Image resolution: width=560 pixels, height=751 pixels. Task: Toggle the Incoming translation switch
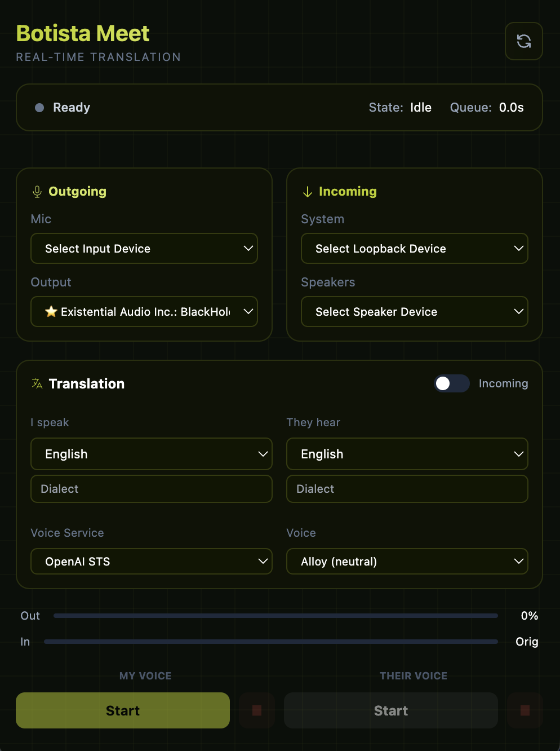451,383
